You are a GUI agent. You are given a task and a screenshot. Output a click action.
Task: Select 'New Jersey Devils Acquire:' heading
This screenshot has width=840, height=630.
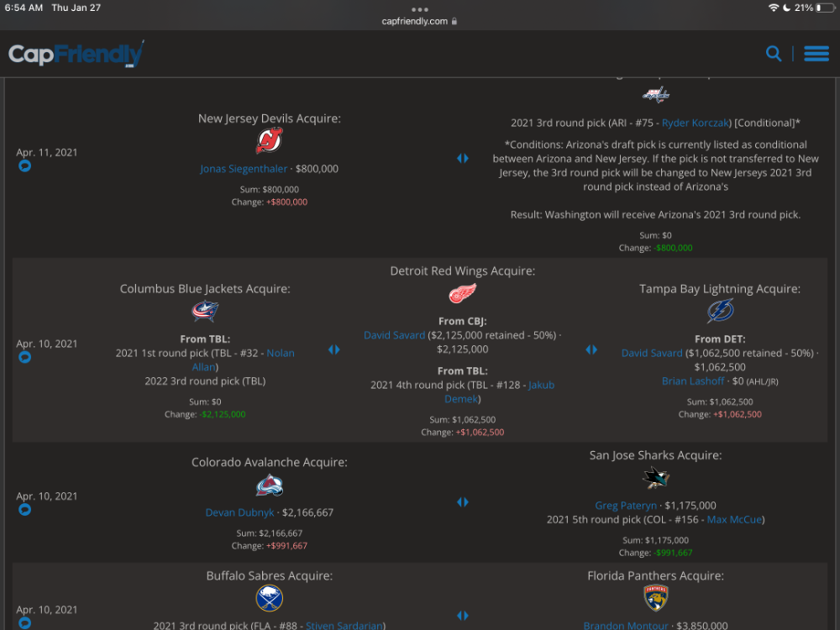[x=269, y=118]
